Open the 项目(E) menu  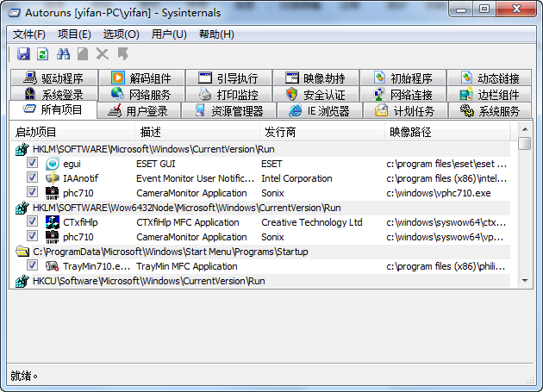[x=74, y=34]
